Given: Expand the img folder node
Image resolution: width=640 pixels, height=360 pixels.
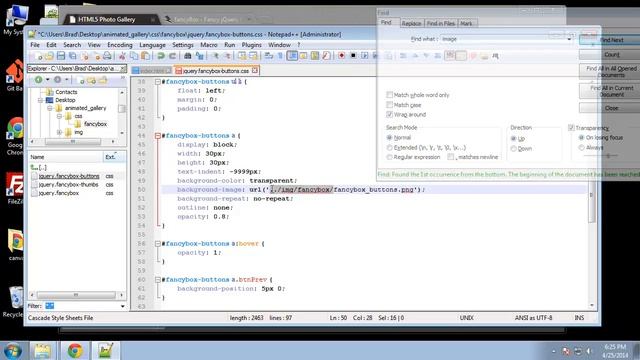Looking at the screenshot, I should click(60, 132).
